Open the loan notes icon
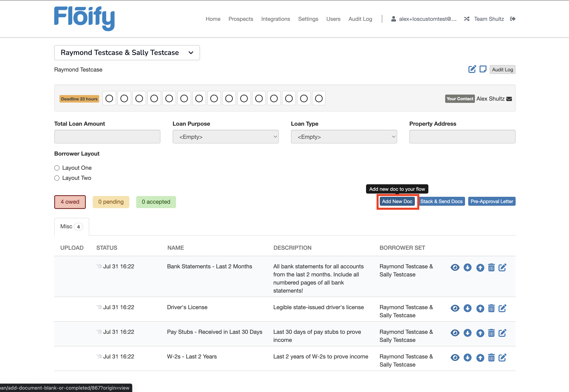 (483, 69)
